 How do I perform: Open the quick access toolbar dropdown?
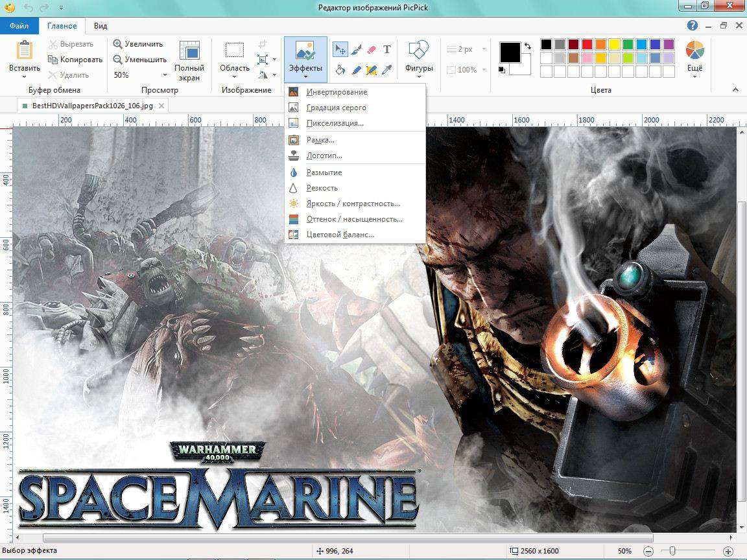(x=61, y=8)
